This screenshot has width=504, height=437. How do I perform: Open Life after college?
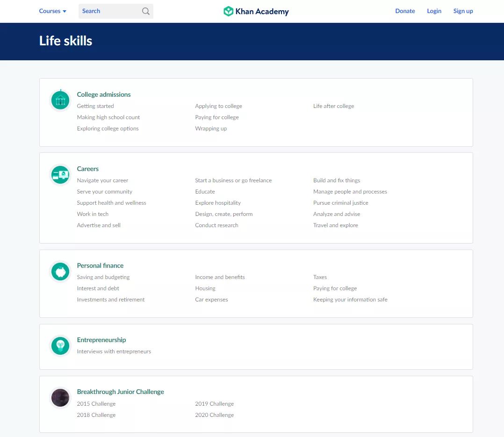tap(334, 106)
